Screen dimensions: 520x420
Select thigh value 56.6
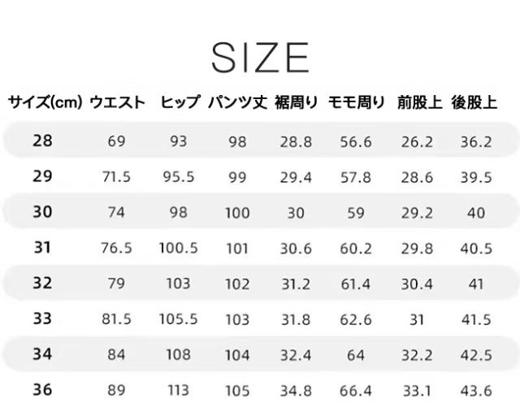click(x=356, y=142)
